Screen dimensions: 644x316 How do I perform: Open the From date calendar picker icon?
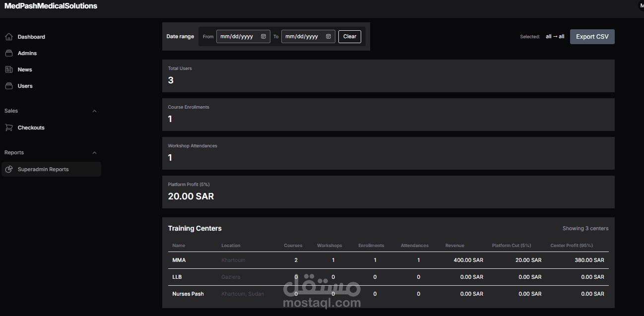tap(263, 36)
